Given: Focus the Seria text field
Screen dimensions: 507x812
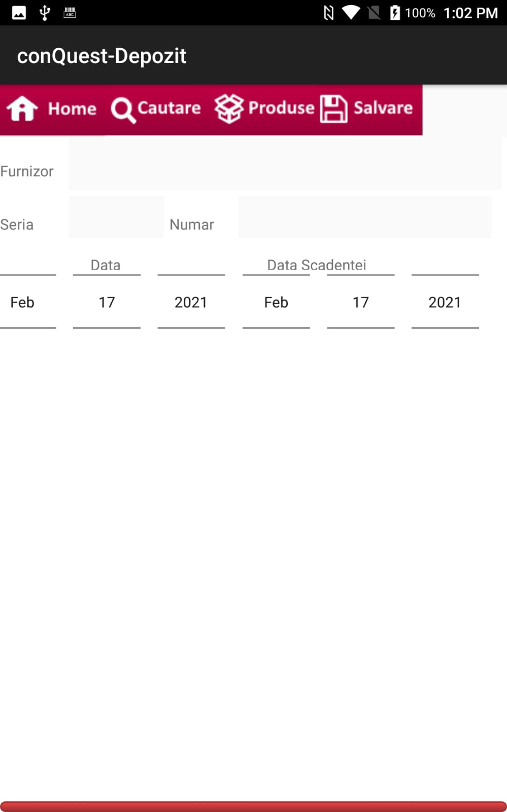Looking at the screenshot, I should point(116,217).
